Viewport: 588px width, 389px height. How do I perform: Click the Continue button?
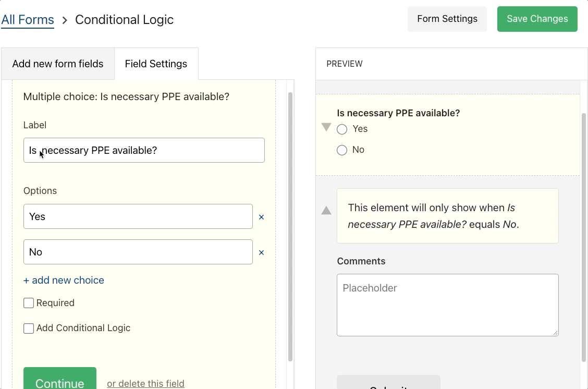[59, 382]
